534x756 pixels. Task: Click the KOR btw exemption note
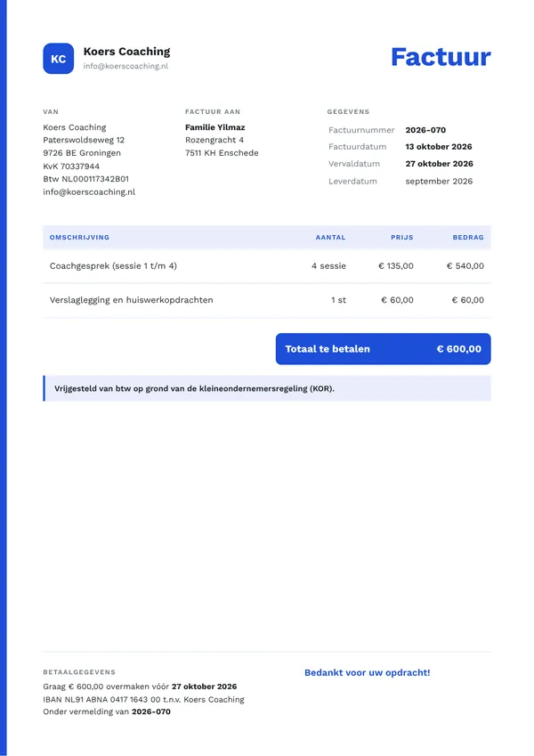(x=267, y=388)
